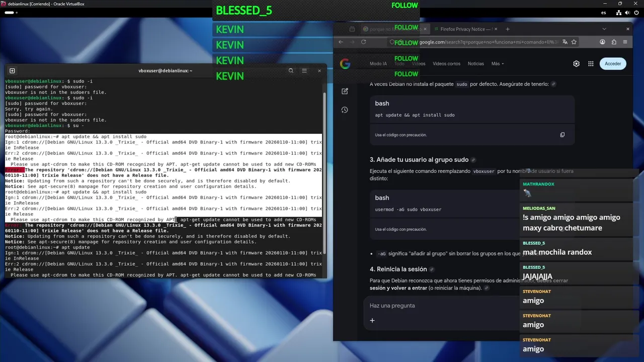Screen dimensions: 644x362
Task: Click the Firefox address bar URL
Action: point(488,42)
